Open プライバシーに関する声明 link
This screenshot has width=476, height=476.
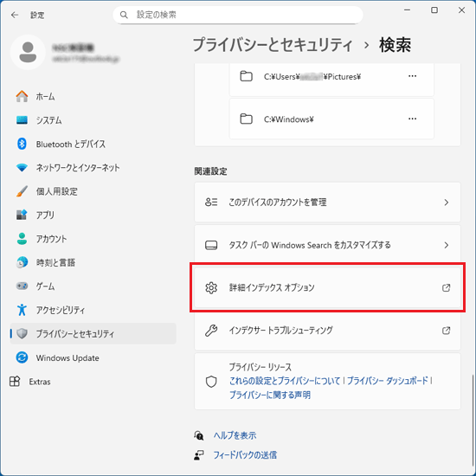click(x=270, y=395)
